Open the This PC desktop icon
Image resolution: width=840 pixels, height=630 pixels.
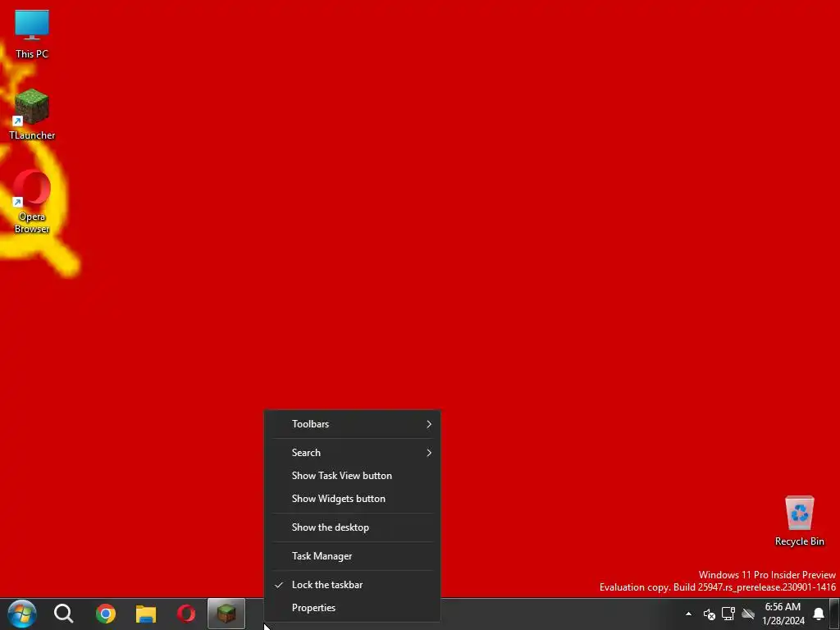[x=32, y=34]
